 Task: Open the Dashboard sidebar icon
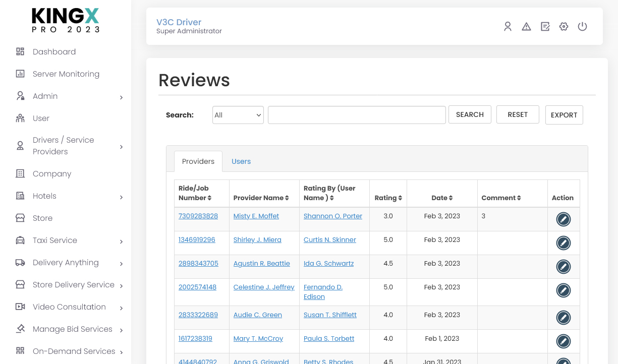20,51
